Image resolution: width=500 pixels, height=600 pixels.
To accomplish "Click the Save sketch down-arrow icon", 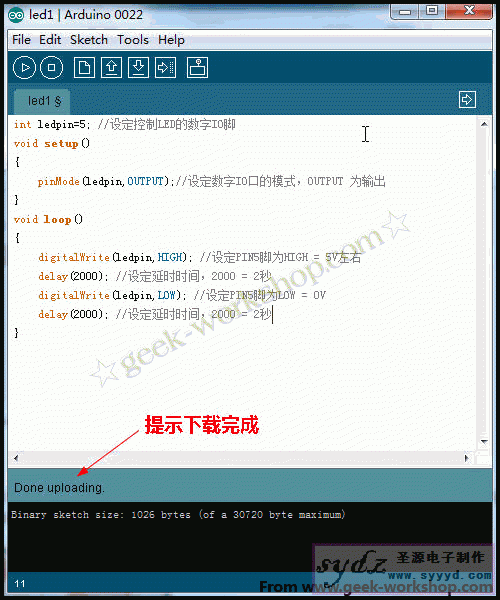I will [138, 68].
